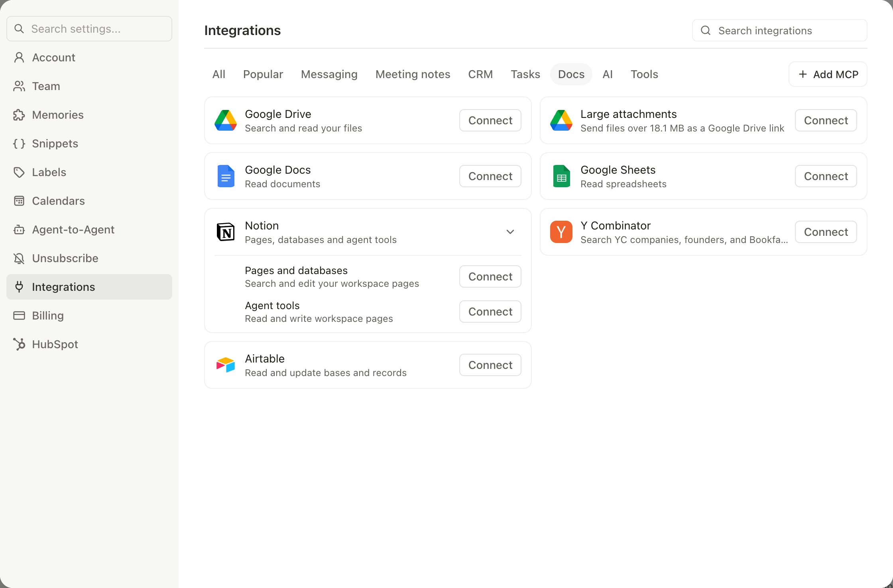The image size is (893, 588).
Task: Open Labels settings
Action: [89, 172]
